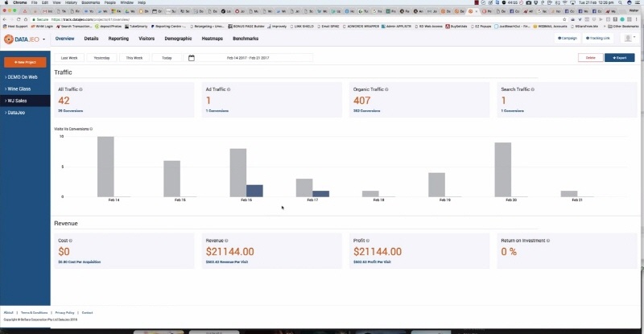The height and width of the screenshot is (334, 644).
Task: Click the info icon beside Ad Traffic
Action: [229, 89]
